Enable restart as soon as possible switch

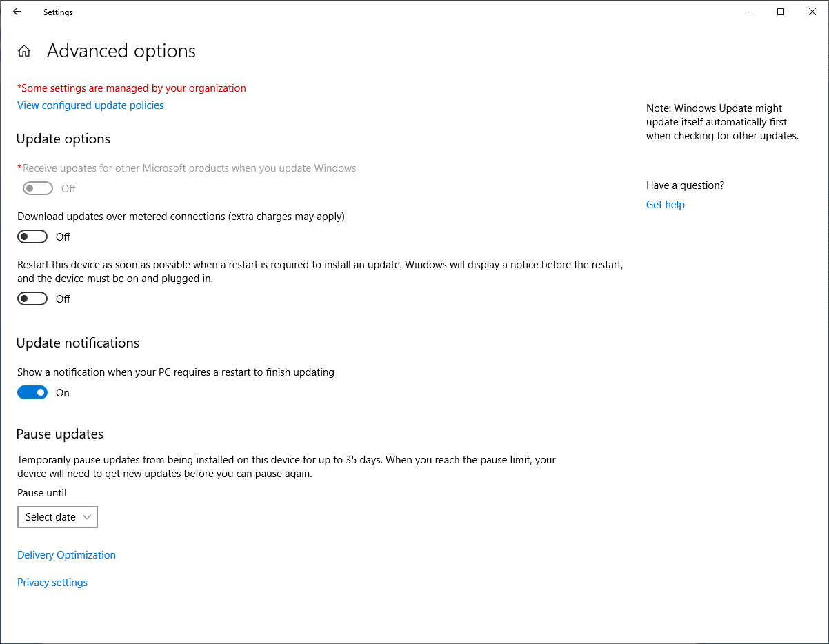(x=32, y=299)
